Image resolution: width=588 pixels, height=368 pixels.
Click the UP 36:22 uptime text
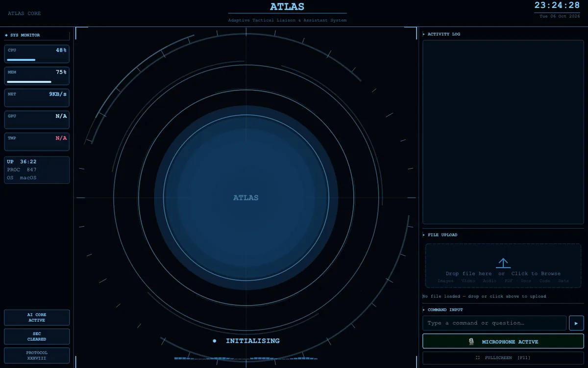point(22,161)
